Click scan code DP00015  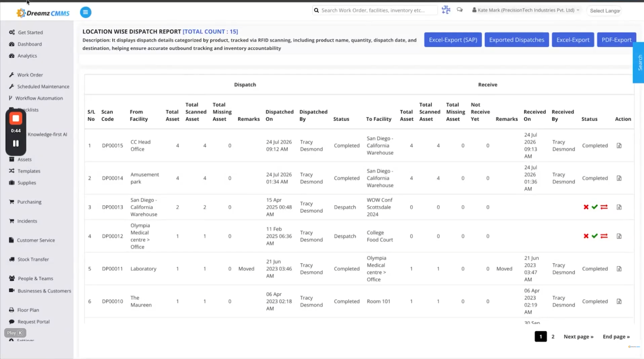click(113, 146)
